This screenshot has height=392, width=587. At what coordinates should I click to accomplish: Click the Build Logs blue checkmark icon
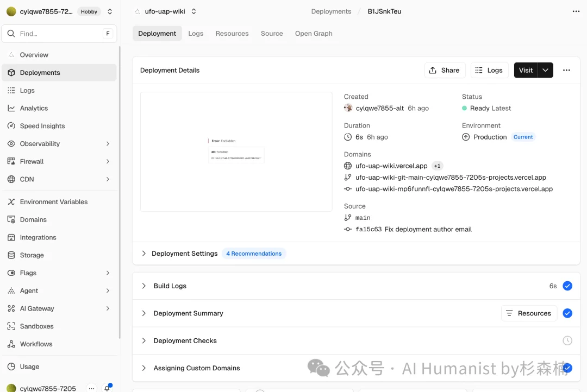567,286
